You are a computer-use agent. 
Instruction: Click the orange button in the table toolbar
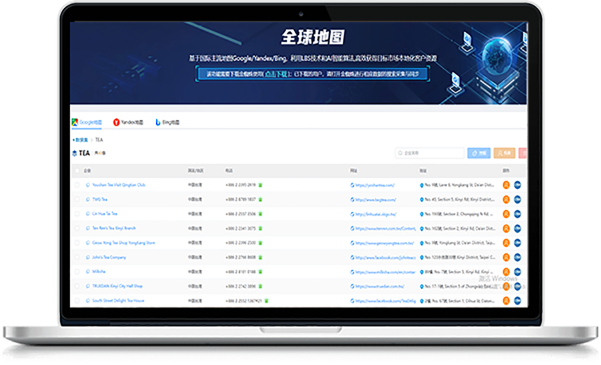(x=504, y=153)
